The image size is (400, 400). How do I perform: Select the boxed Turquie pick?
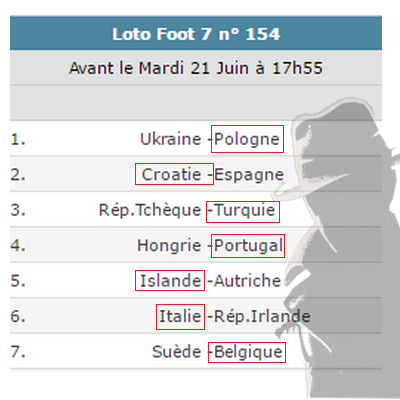click(243, 212)
